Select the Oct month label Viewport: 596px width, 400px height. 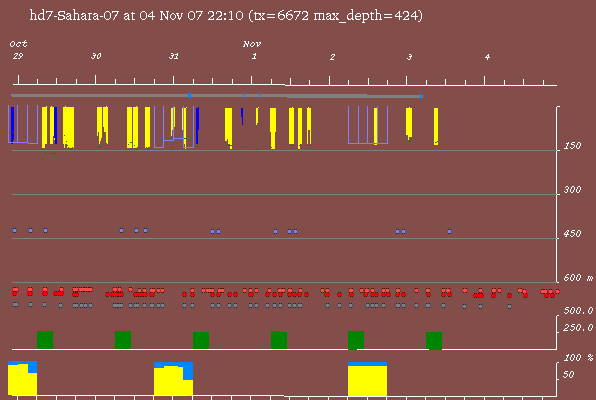click(x=18, y=44)
